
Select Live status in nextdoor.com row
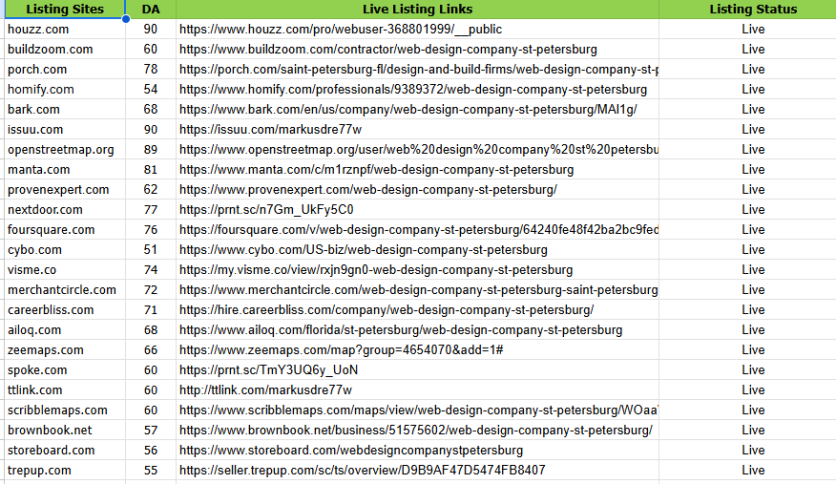753,210
